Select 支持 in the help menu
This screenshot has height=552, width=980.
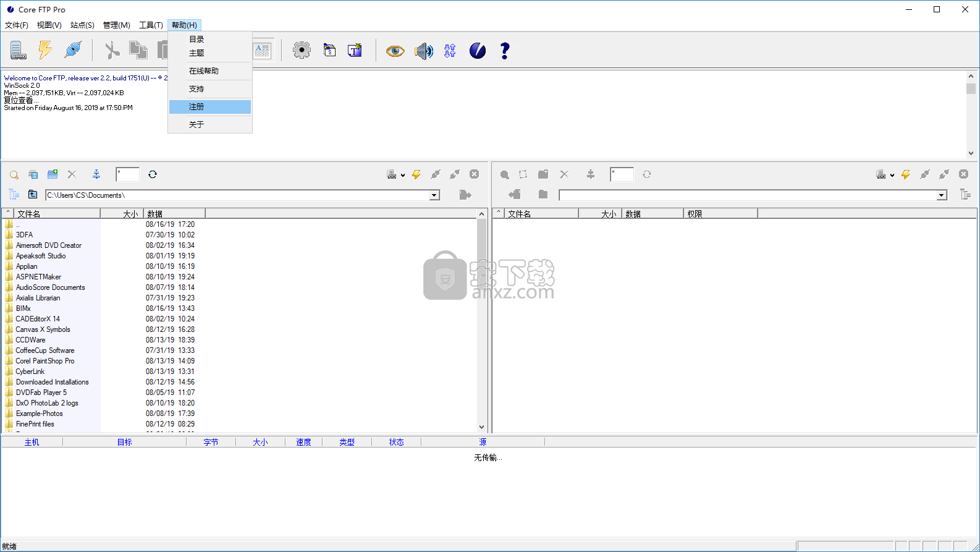click(210, 89)
